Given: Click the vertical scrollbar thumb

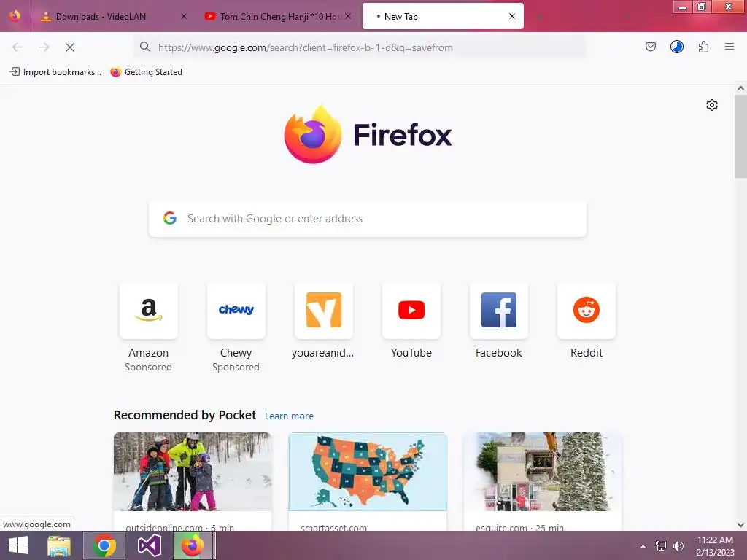Looking at the screenshot, I should point(740,136).
